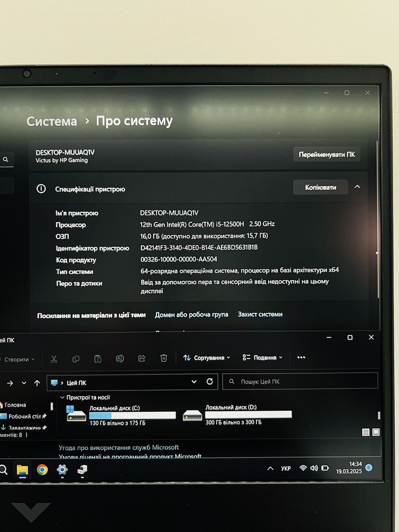399x532 pixels.
Task: Collapse the Специфікації пристрою section
Action: [x=358, y=187]
